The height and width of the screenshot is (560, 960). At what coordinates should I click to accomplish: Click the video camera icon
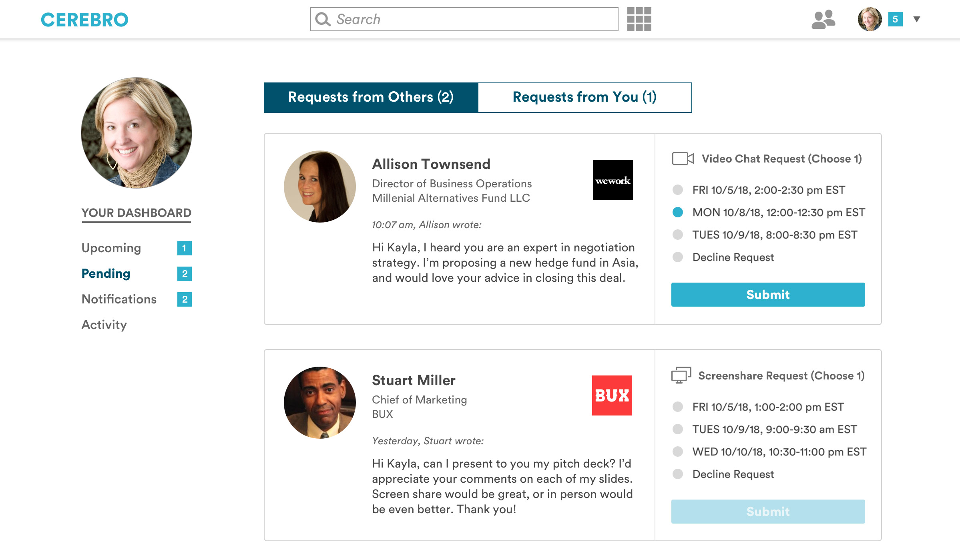[x=683, y=159]
